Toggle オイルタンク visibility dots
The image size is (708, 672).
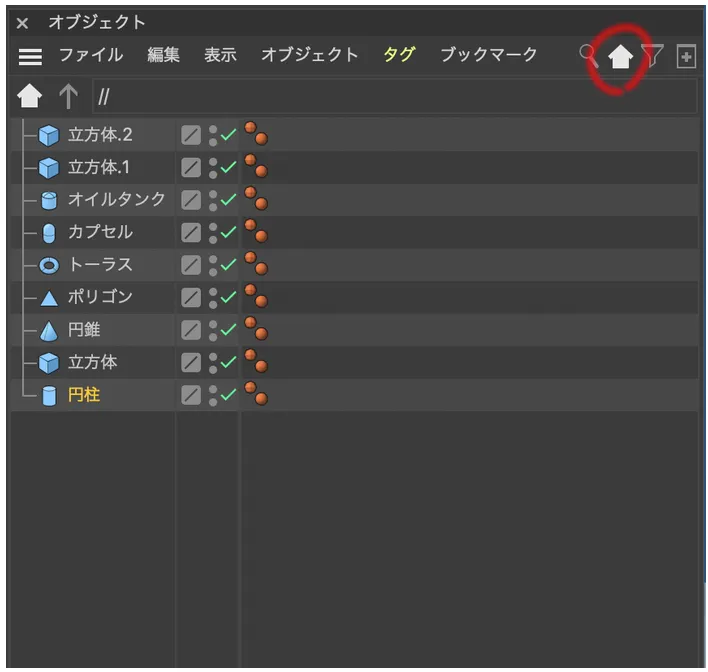point(213,201)
